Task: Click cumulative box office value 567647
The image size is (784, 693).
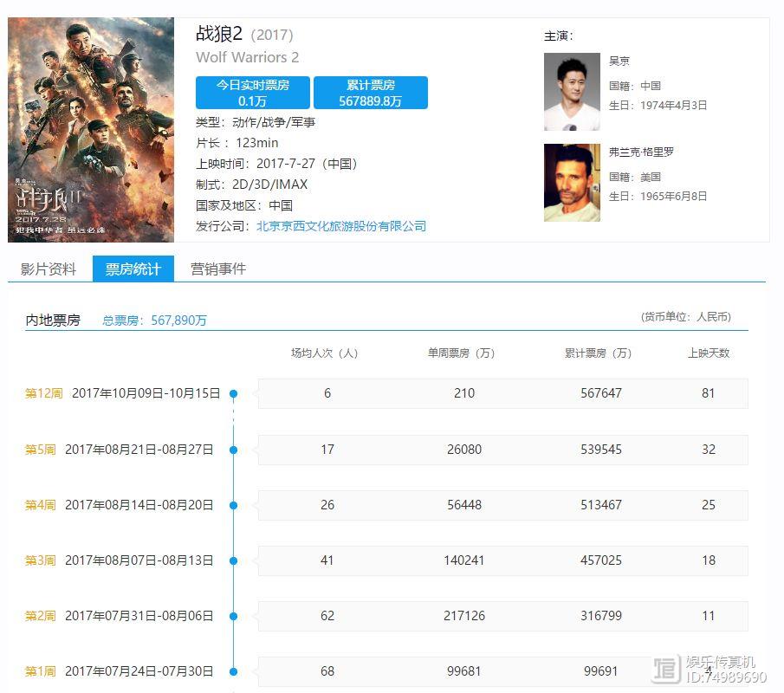Action: [601, 393]
